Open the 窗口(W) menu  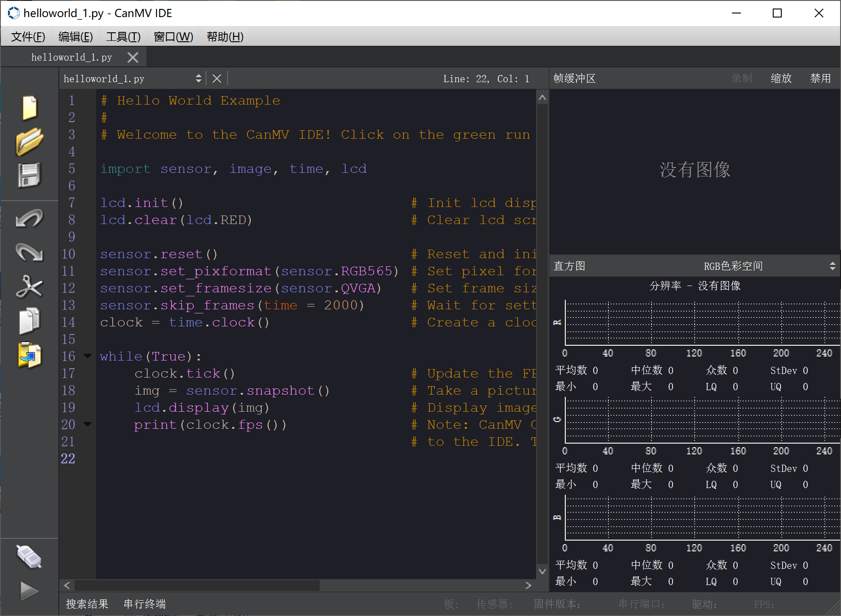click(x=173, y=37)
